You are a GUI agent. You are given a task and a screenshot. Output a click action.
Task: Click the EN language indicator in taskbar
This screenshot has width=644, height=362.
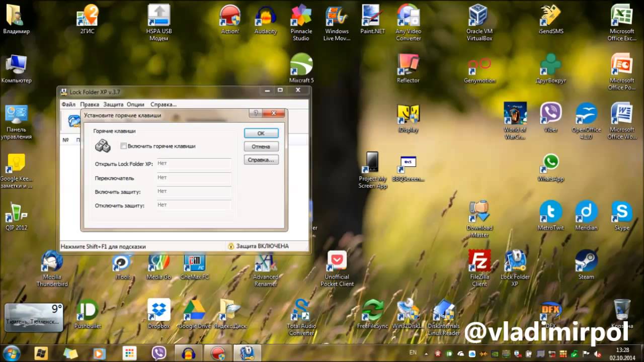click(x=413, y=352)
